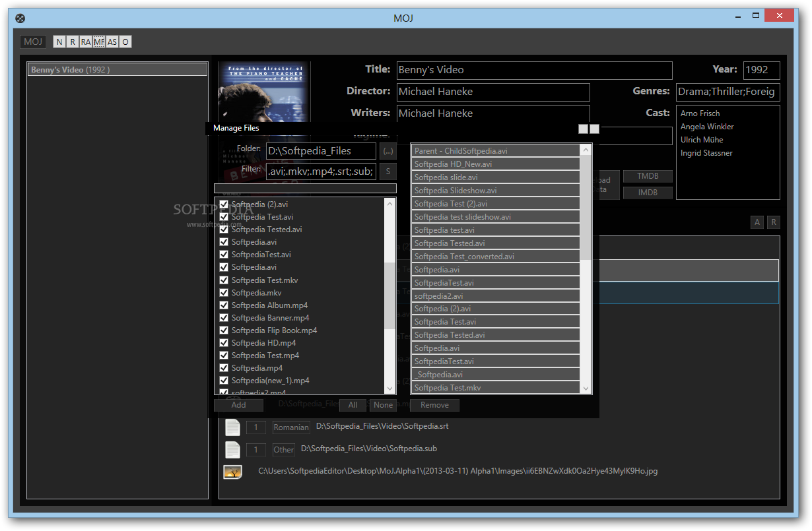Select the AS toolbar button
The width and height of the screenshot is (812, 531).
pyautogui.click(x=112, y=42)
